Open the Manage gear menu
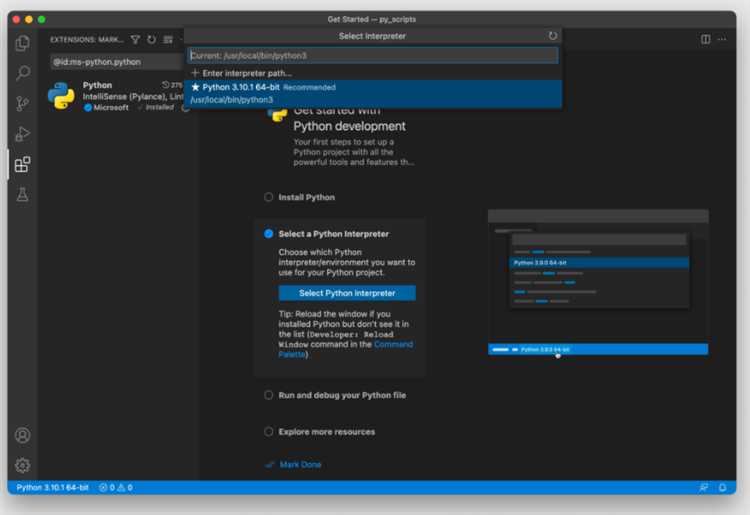 [x=22, y=465]
